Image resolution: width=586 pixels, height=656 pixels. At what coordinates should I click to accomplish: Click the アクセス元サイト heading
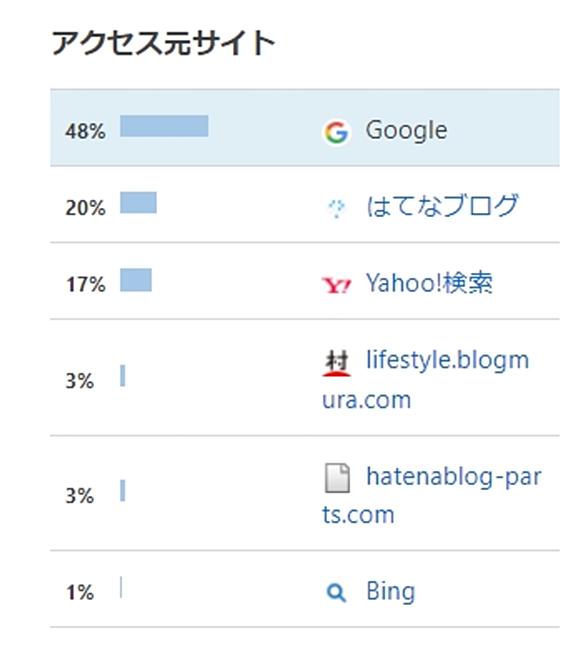click(x=163, y=43)
